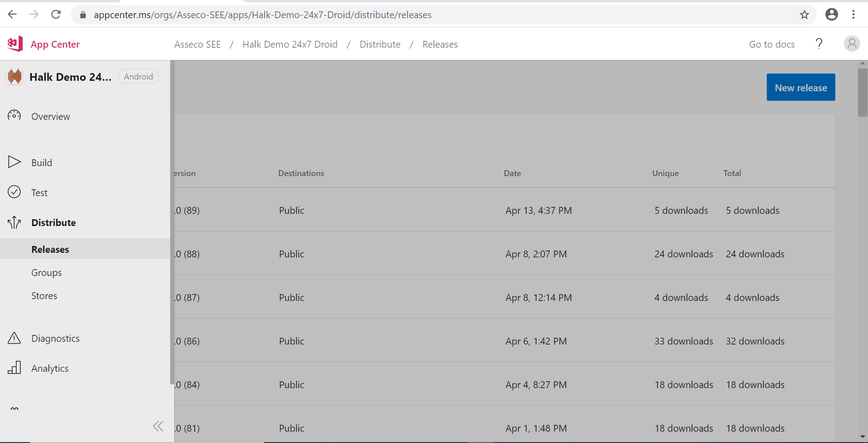
Task: Click browser back arrow
Action: [x=12, y=15]
